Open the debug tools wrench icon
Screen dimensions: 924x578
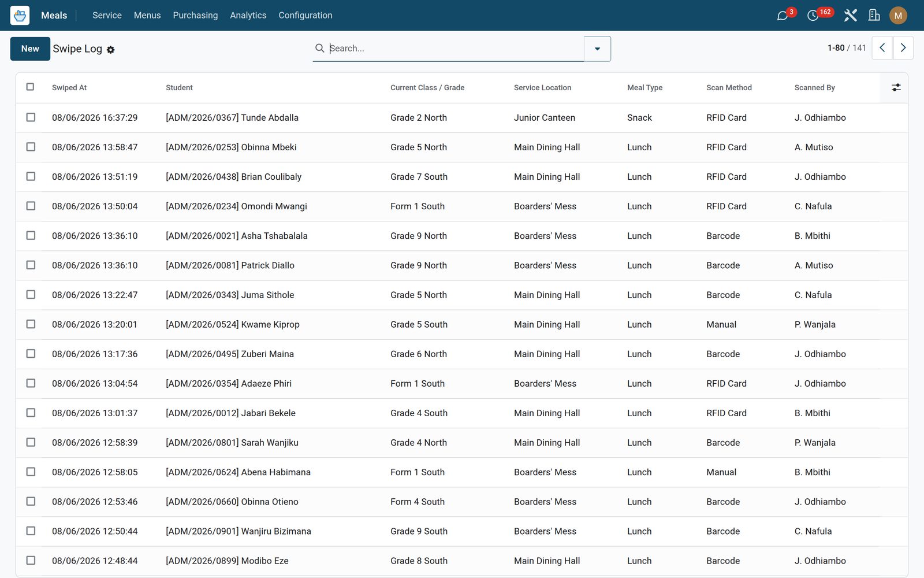850,16
